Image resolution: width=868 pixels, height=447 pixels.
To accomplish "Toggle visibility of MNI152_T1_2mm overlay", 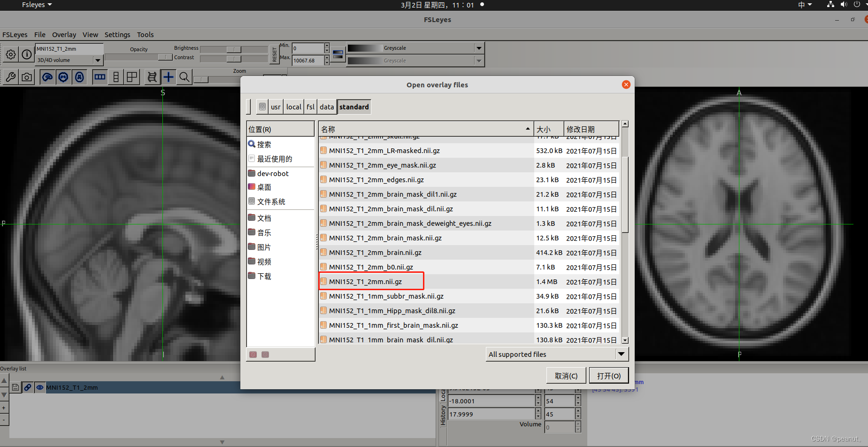I will point(40,387).
